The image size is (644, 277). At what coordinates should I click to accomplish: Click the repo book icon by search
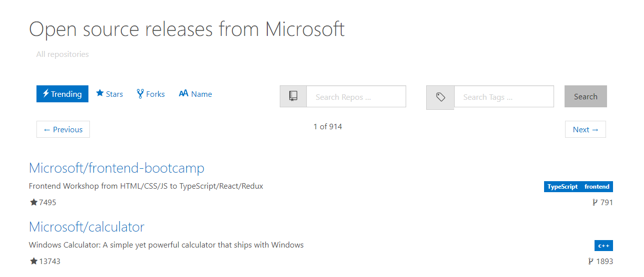pos(293,96)
